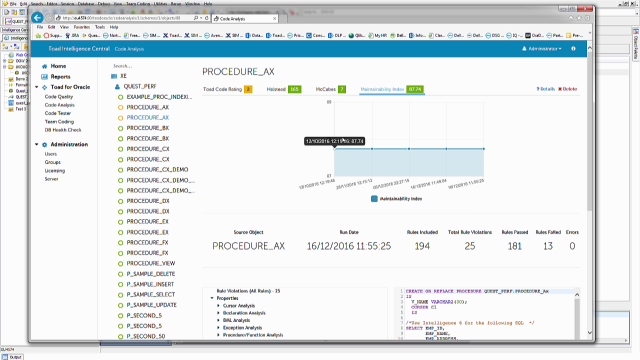Expand Exception Analysis violations

(218, 328)
